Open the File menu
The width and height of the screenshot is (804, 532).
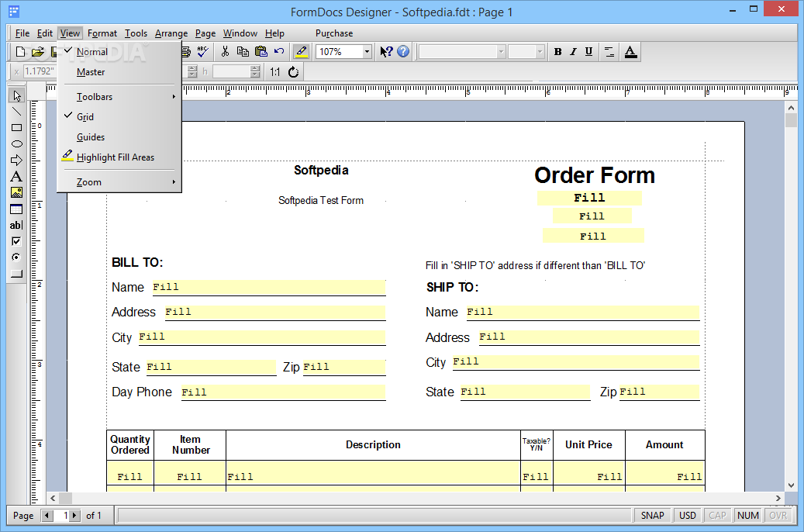click(22, 33)
